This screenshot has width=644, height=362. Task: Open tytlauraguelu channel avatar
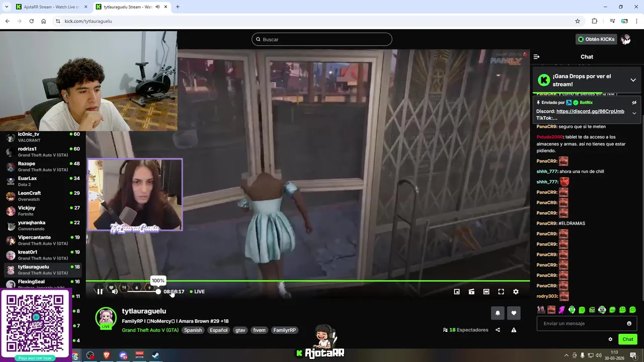[x=106, y=317]
